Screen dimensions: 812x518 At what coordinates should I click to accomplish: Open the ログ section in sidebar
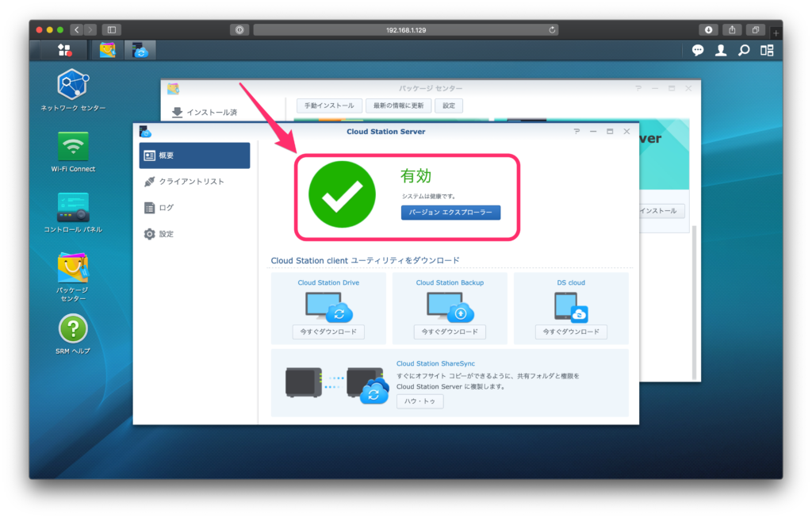coord(166,208)
